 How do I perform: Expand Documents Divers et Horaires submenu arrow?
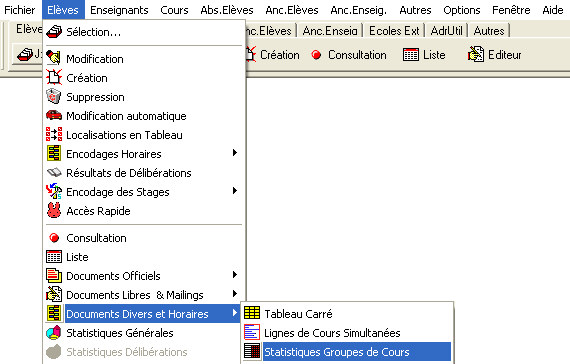click(x=235, y=313)
